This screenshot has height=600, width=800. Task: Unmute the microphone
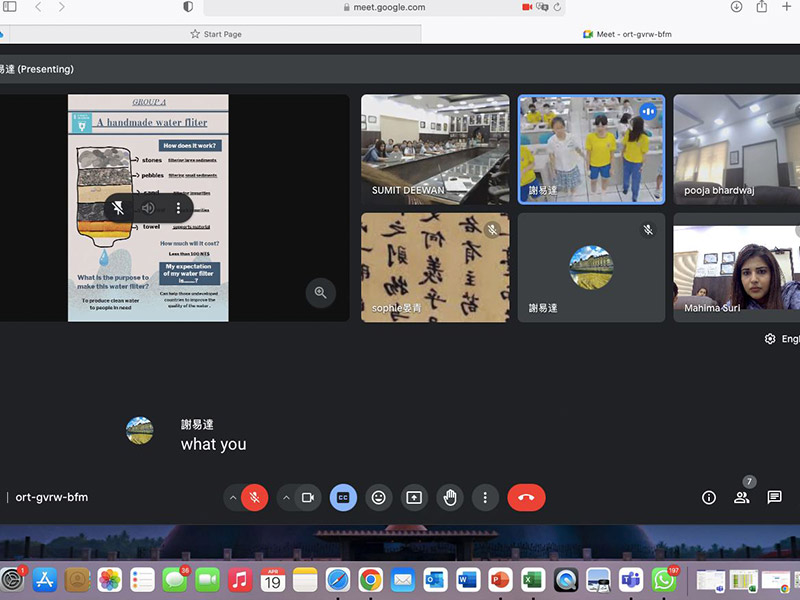255,497
